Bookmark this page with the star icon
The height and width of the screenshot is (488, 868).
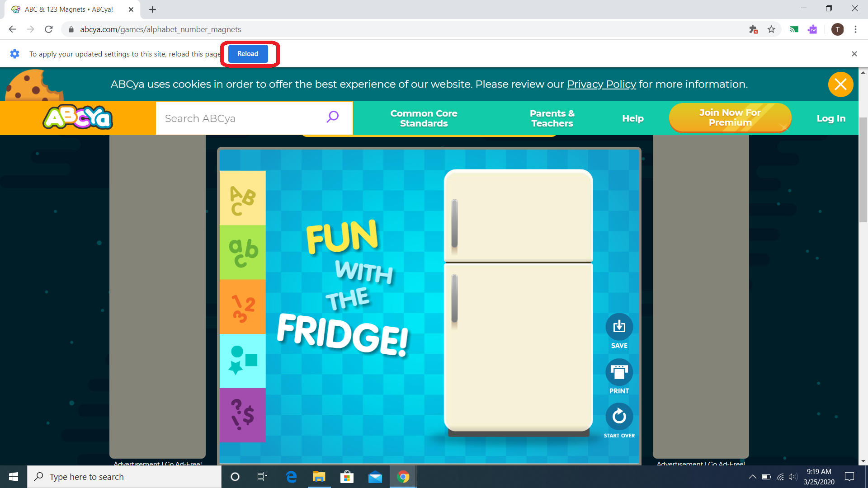pyautogui.click(x=771, y=29)
